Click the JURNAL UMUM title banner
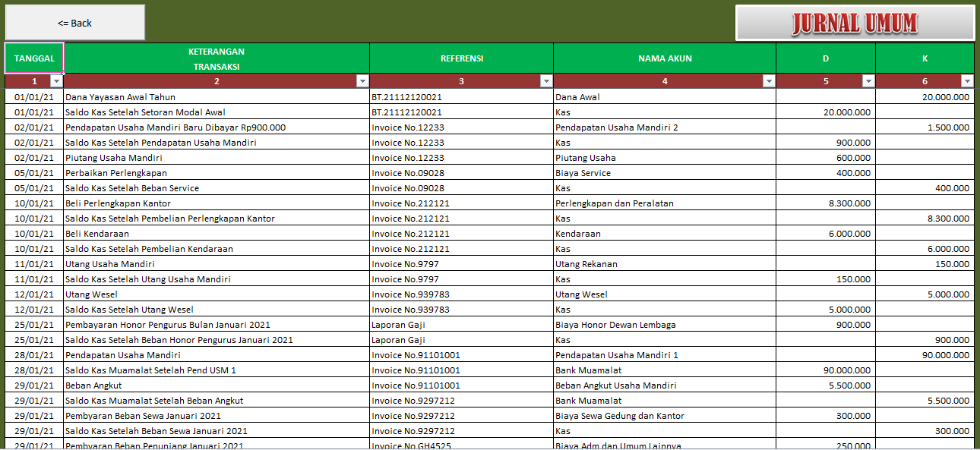Viewport: 980px width, 450px height. pos(855,23)
